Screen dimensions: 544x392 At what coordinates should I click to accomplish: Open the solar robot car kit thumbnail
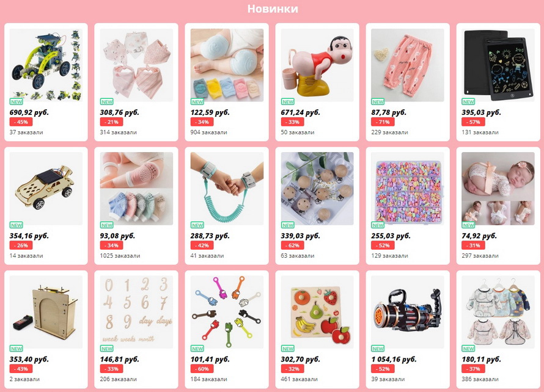[x=46, y=65]
